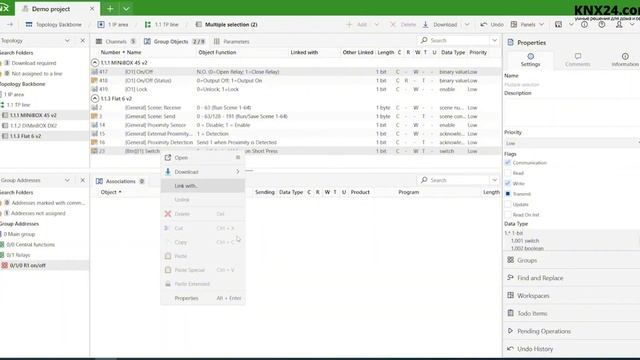This screenshot has height=360, width=640.
Task: Open the Topology panel dropdown chevron
Action: tap(67, 40)
